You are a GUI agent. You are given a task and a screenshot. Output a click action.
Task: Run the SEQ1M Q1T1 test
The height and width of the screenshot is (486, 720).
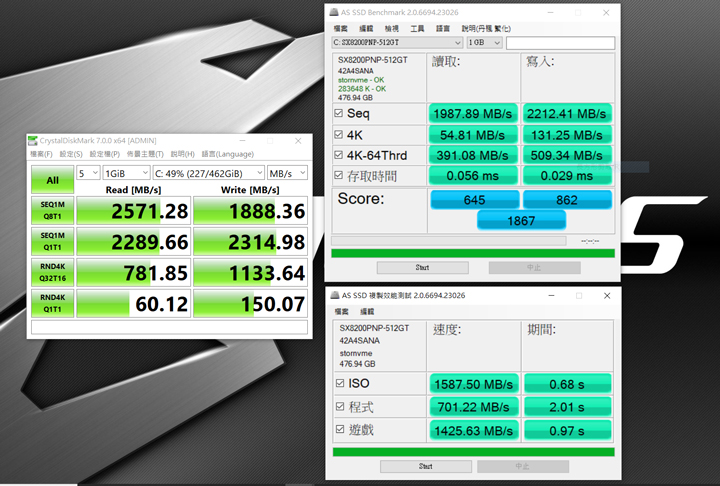point(52,241)
